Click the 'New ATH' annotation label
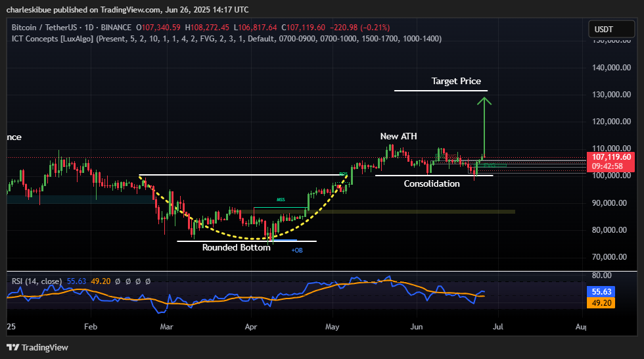 (398, 136)
